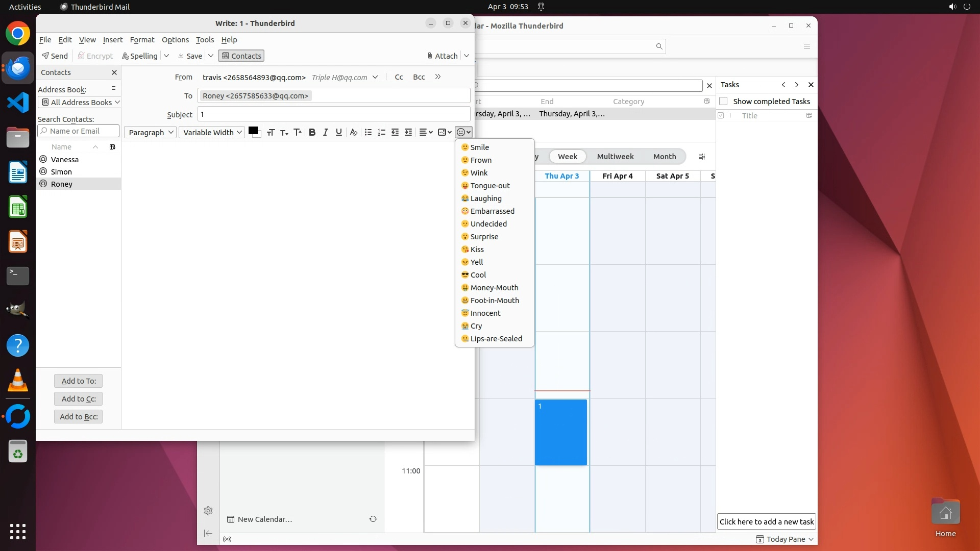The image size is (980, 551).
Task: Click the Send button
Action: click(x=55, y=56)
